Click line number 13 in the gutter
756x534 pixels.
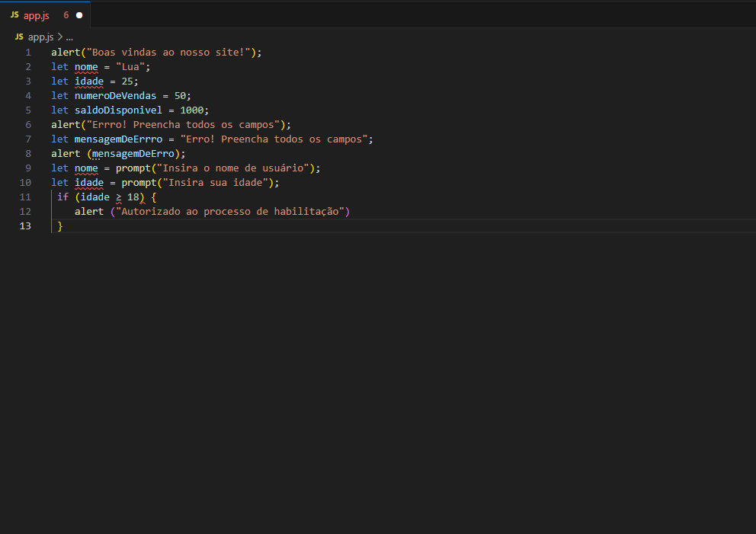[25, 225]
